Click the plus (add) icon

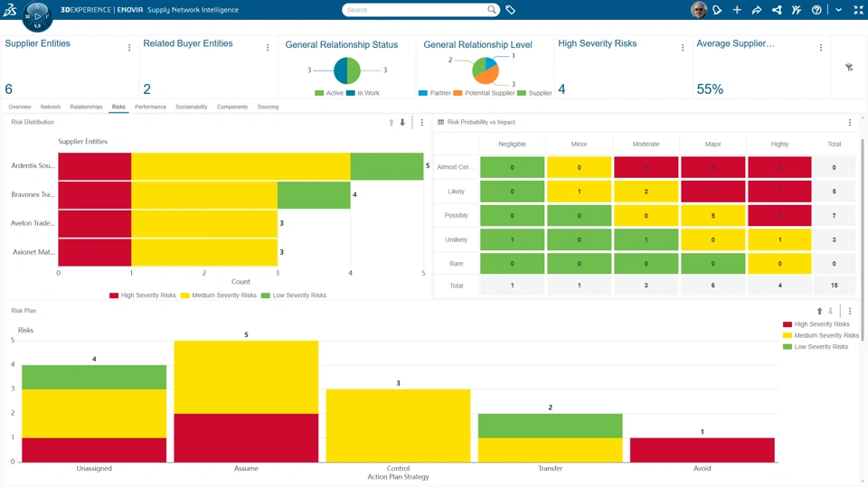click(x=737, y=9)
